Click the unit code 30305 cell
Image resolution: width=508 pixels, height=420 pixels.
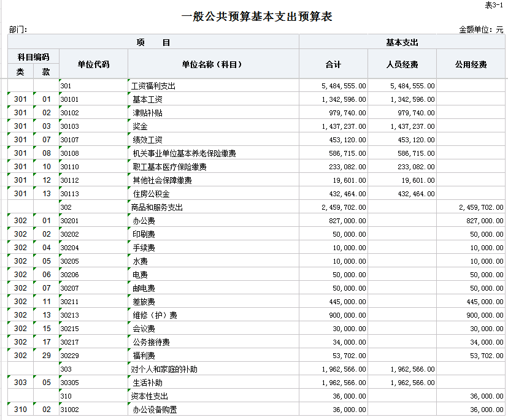click(94, 383)
